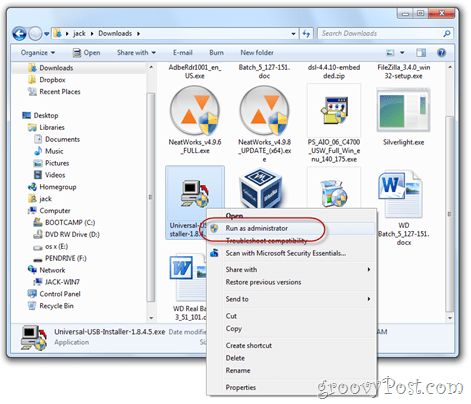Toggle the preview pane icon

(x=421, y=53)
